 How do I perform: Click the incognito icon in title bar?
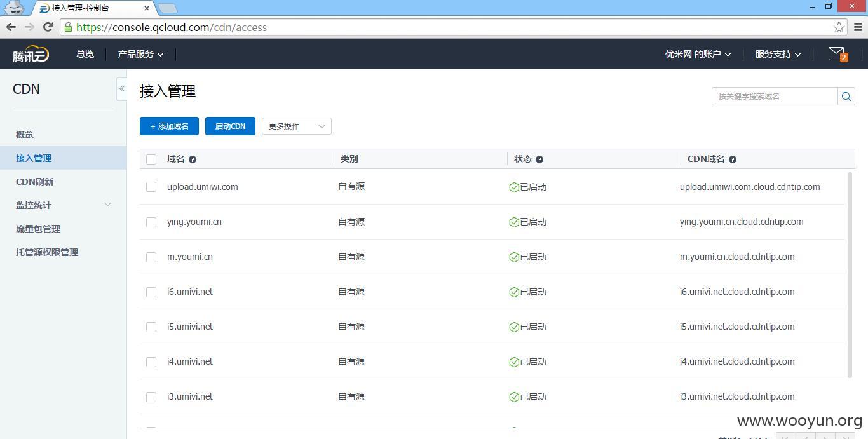13,8
